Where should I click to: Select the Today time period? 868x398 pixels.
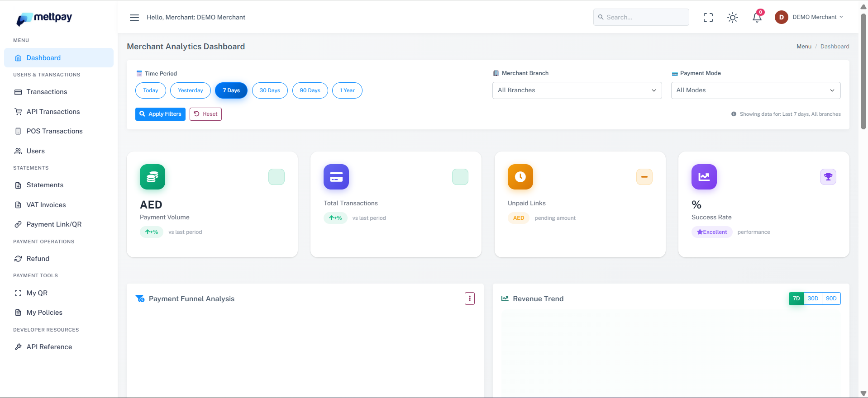[x=151, y=90]
